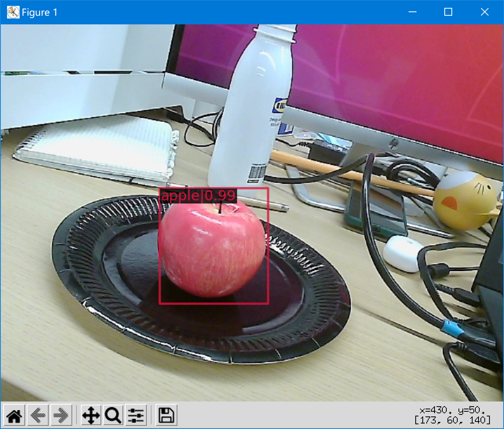
Task: Click the apple|0.99 detection label
Action: click(197, 196)
